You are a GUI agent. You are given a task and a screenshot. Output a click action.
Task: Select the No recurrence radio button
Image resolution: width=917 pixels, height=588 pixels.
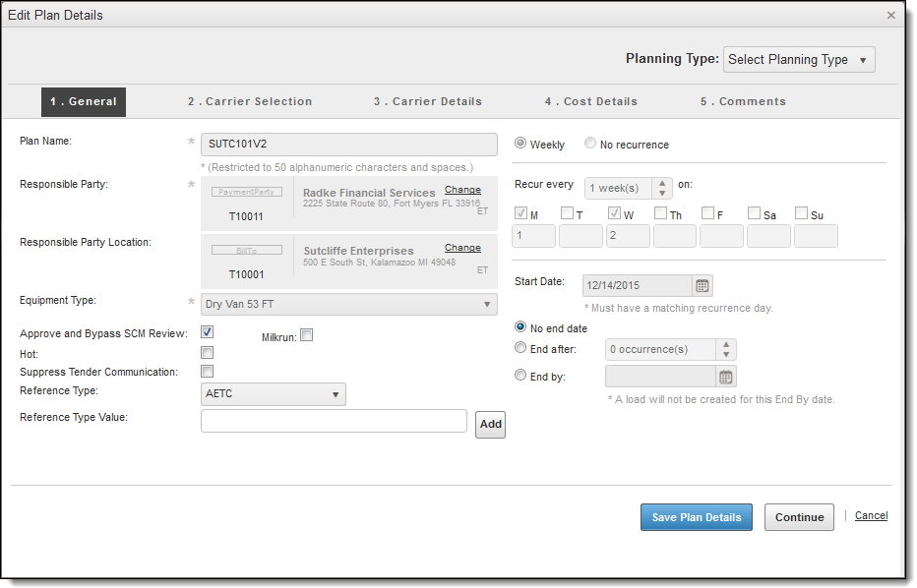(x=590, y=144)
